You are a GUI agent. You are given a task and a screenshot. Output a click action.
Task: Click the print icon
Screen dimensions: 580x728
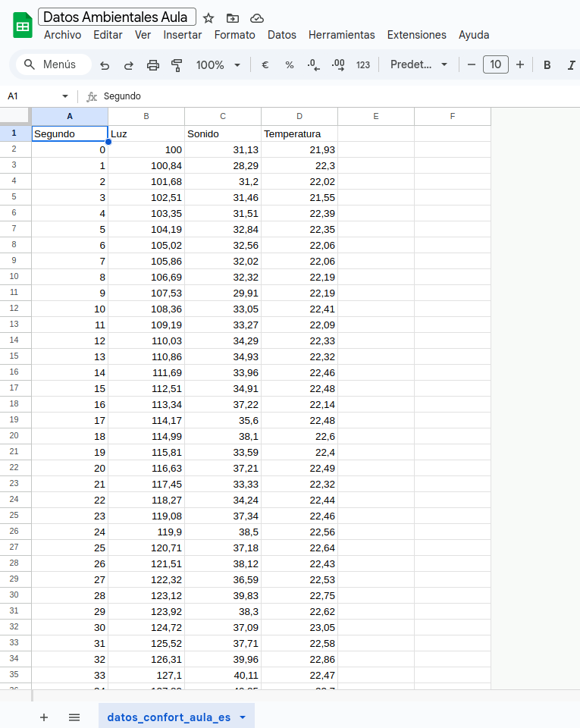(153, 65)
